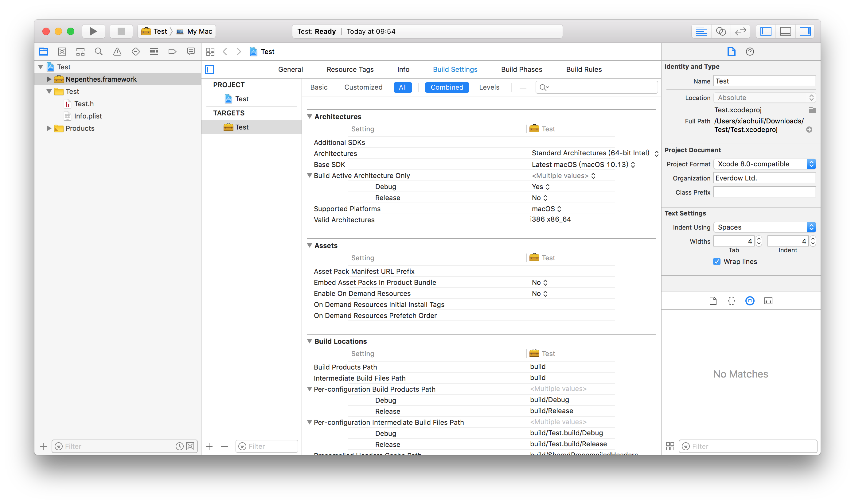Screen dimensions: 855x504
Task: Show the File inspector
Action: (x=731, y=52)
